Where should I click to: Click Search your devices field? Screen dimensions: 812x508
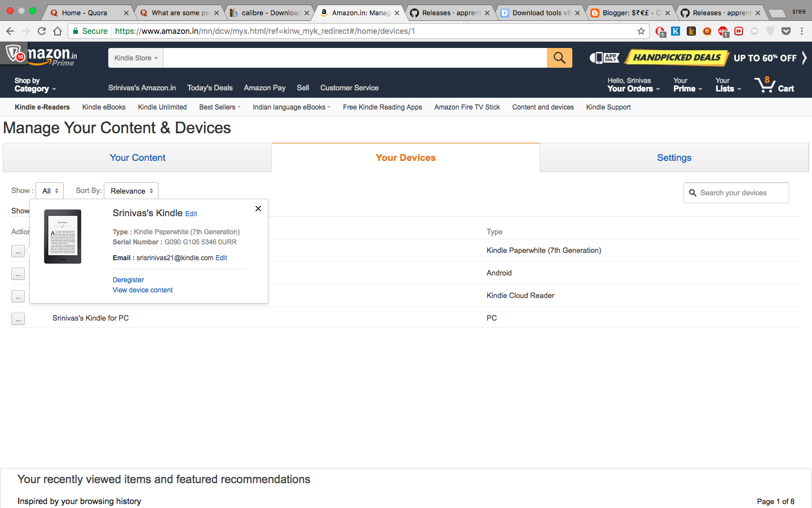[736, 193]
